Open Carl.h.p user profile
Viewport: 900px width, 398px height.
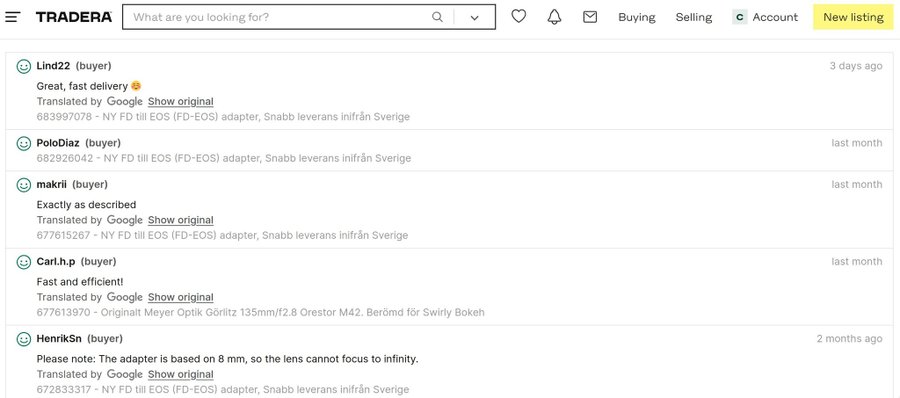[x=56, y=262]
